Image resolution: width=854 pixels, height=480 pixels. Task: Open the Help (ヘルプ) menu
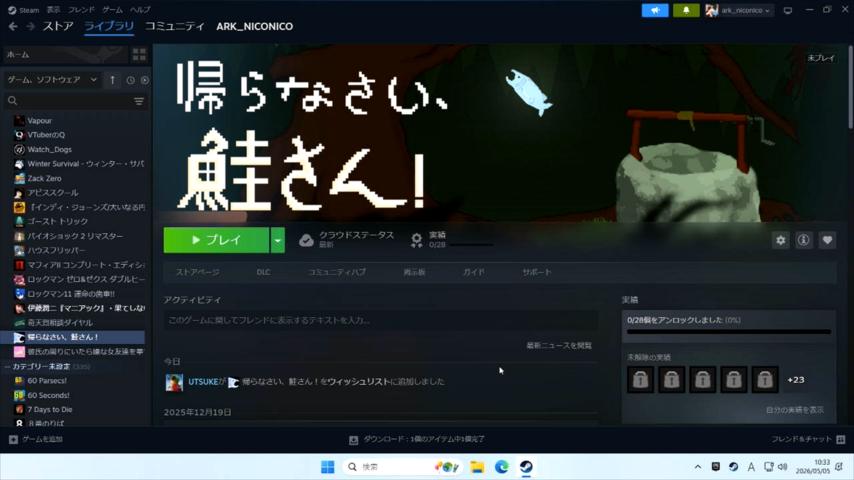[140, 10]
